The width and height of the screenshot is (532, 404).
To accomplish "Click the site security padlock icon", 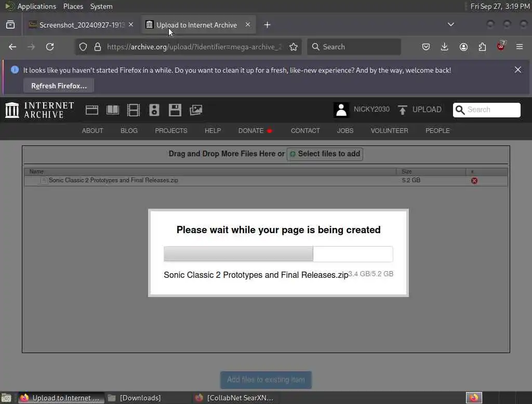I will (98, 47).
